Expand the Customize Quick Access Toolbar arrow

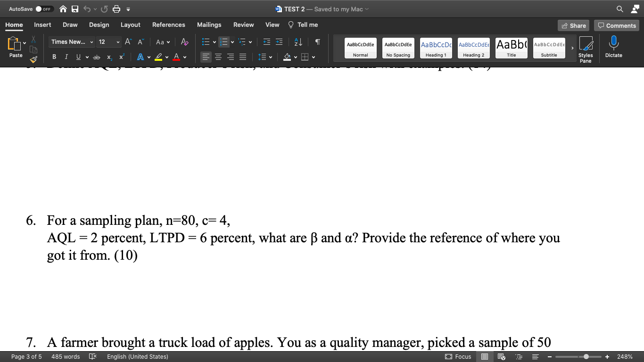point(128,9)
